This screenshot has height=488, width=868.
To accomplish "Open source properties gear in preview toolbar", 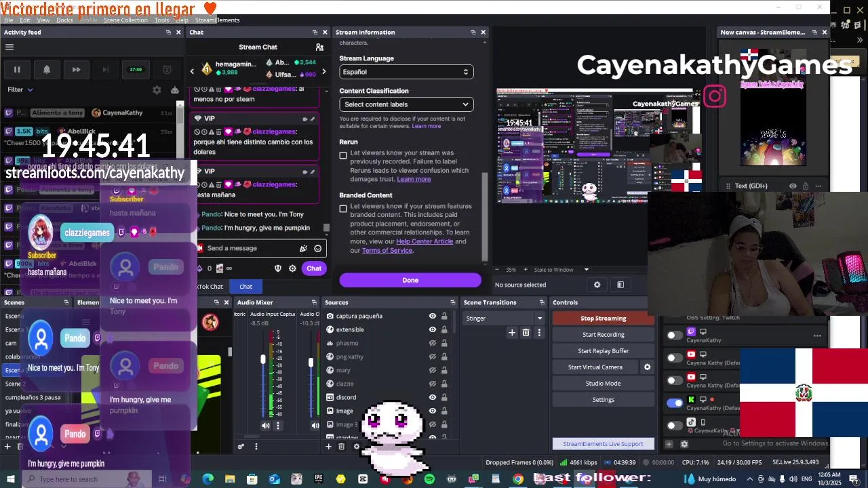I will 597,285.
